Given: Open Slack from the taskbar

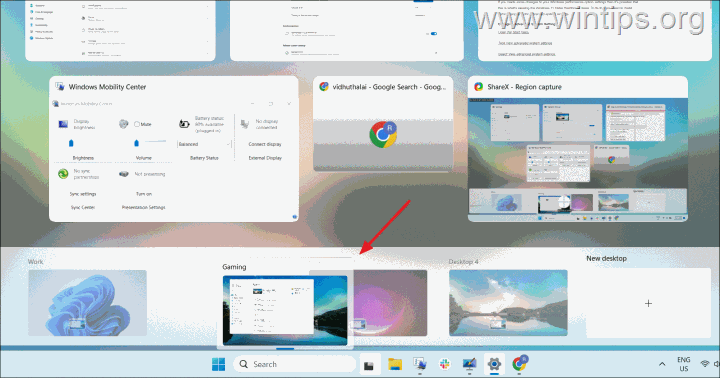Looking at the screenshot, I should tap(444, 364).
